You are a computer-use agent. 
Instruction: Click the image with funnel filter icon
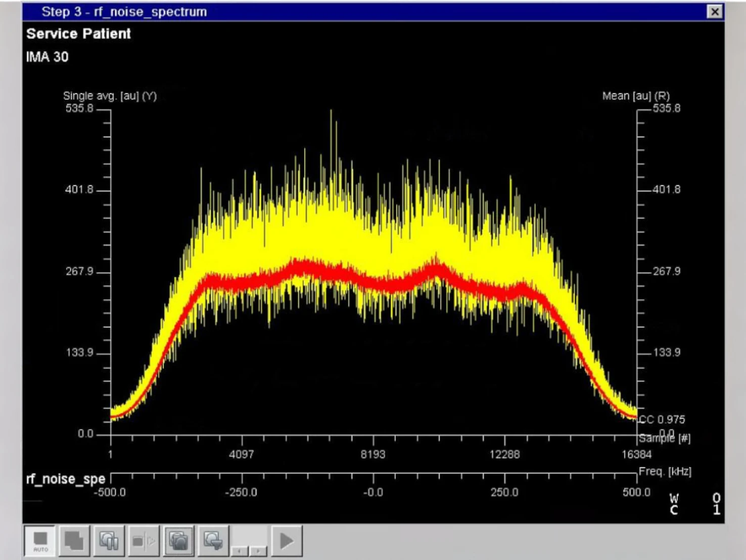[213, 541]
